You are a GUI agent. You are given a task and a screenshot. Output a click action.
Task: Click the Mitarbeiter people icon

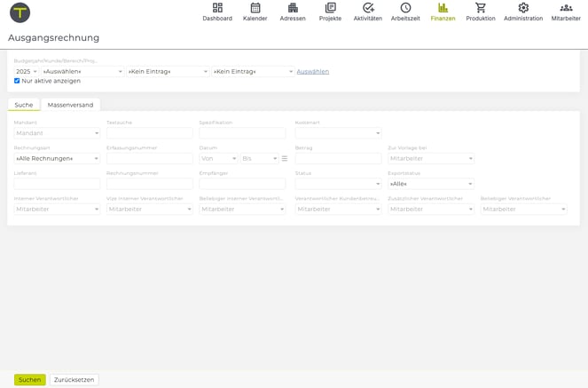(x=566, y=8)
